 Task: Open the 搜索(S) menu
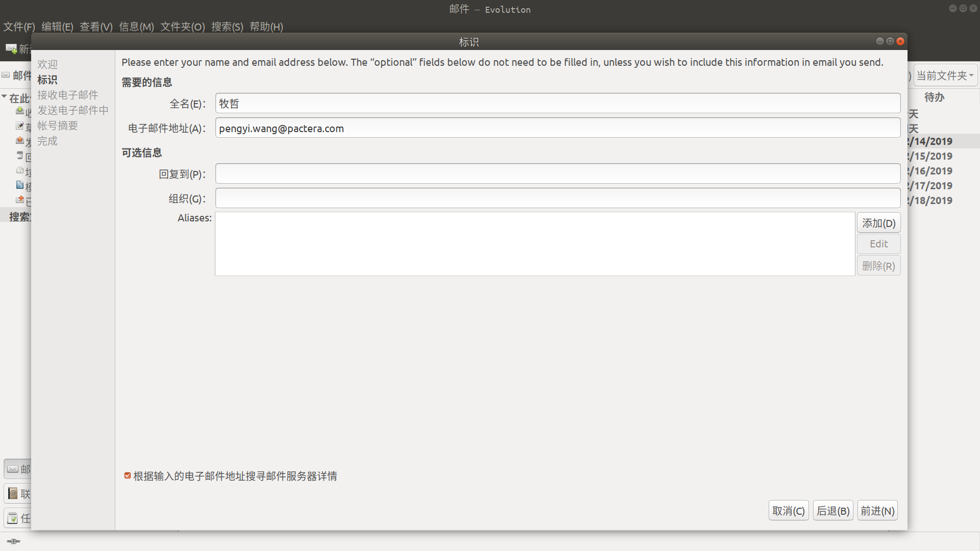pos(227,27)
